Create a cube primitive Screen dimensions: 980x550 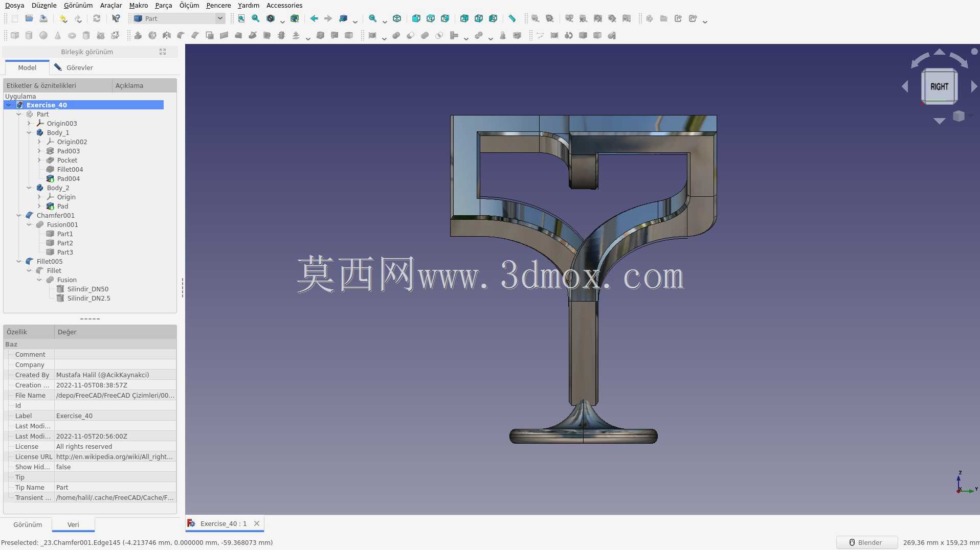[x=15, y=35]
